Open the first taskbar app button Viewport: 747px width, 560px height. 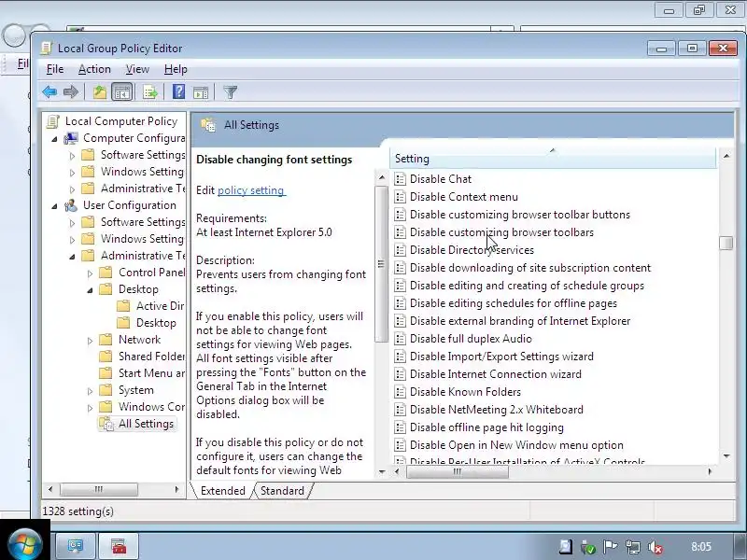(76, 545)
